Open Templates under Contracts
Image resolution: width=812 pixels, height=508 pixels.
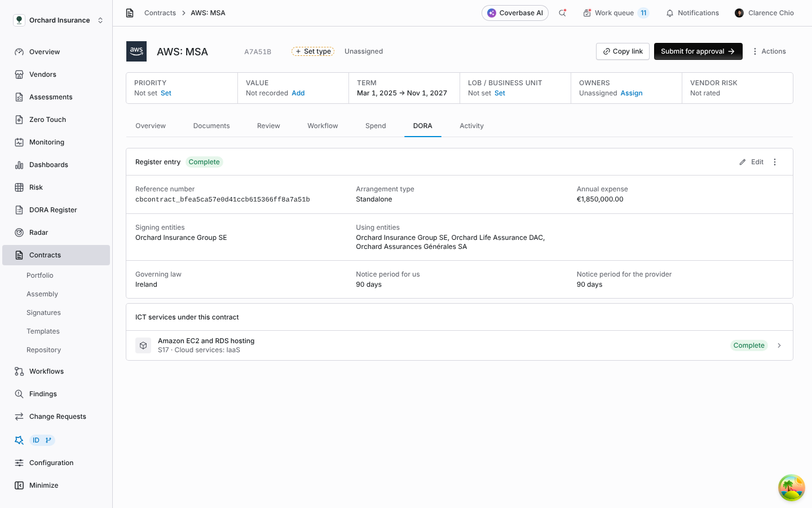43,331
